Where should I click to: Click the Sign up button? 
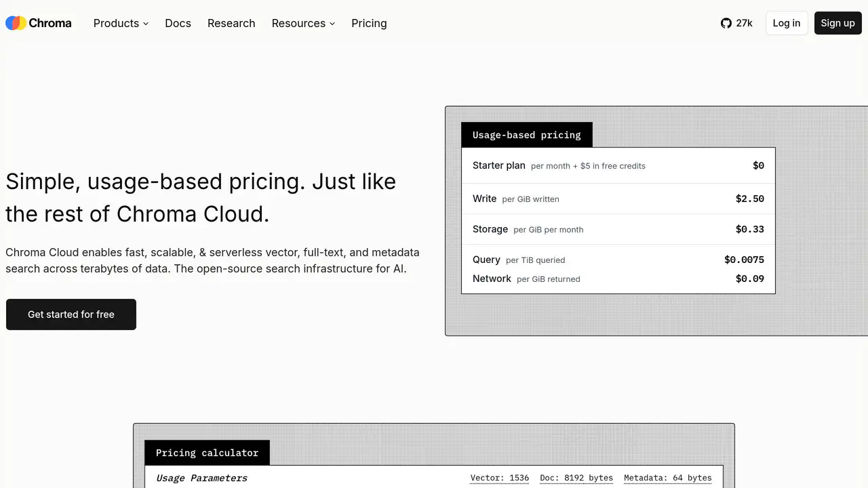[x=837, y=23]
